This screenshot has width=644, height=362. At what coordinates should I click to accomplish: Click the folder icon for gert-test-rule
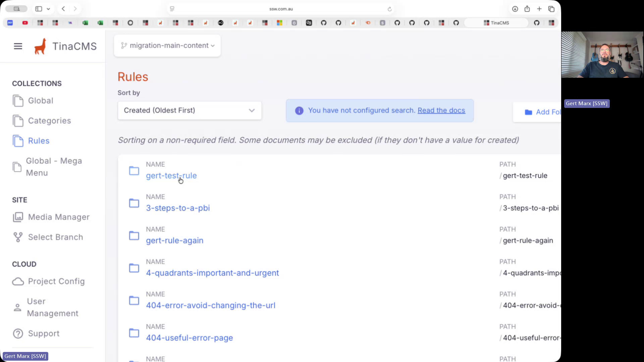coord(134,171)
